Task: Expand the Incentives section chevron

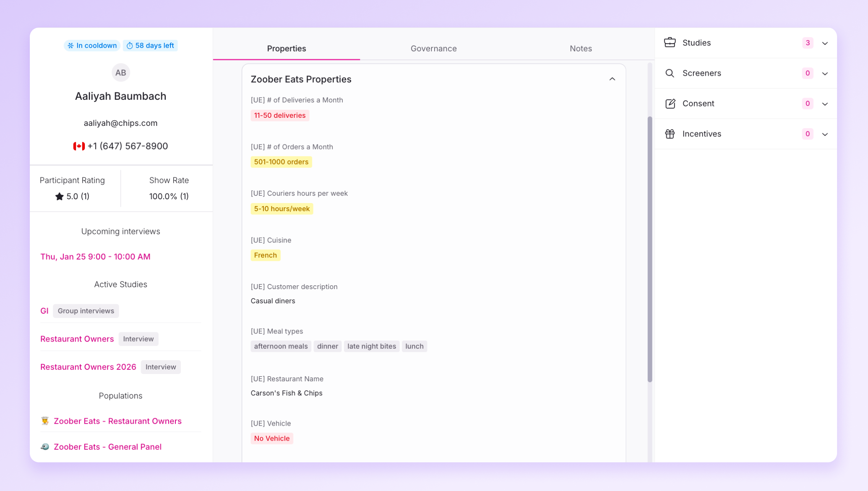Action: click(825, 134)
